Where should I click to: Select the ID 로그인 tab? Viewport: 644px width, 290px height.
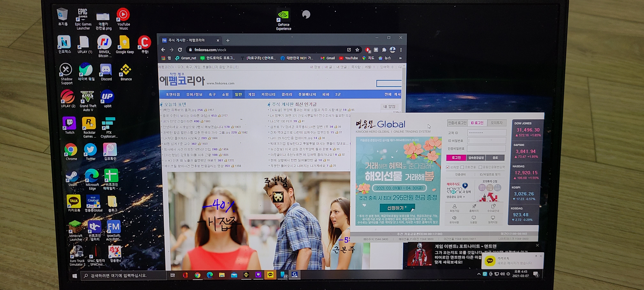(x=477, y=123)
